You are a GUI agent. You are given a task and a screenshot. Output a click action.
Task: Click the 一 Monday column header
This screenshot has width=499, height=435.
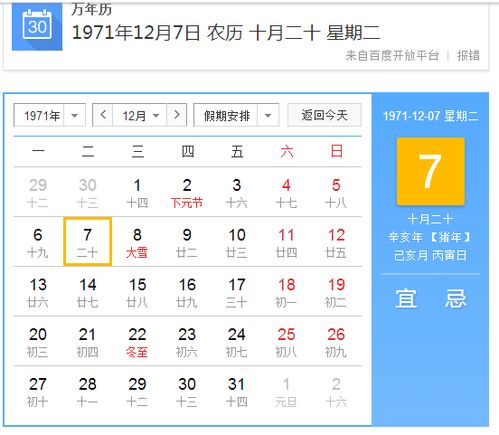pyautogui.click(x=38, y=152)
